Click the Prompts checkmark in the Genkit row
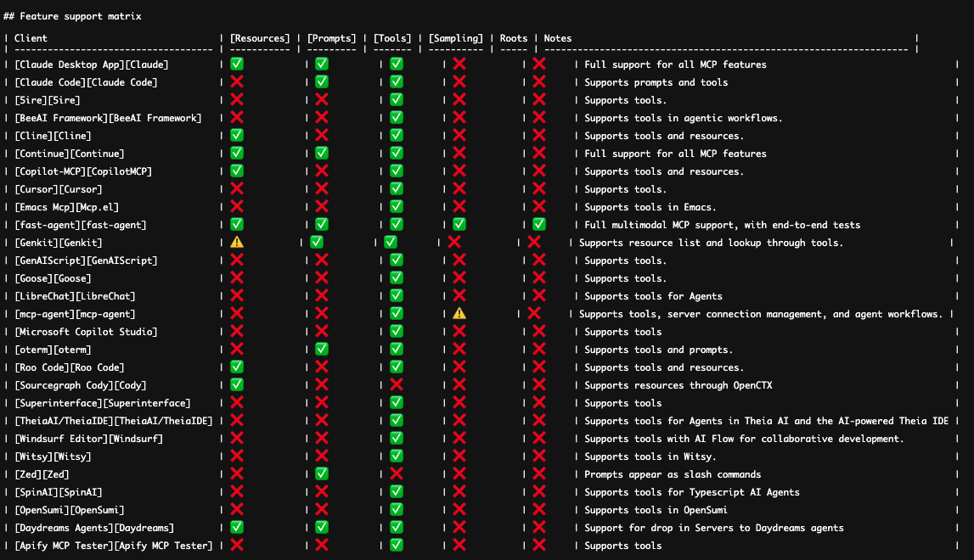 coord(316,242)
